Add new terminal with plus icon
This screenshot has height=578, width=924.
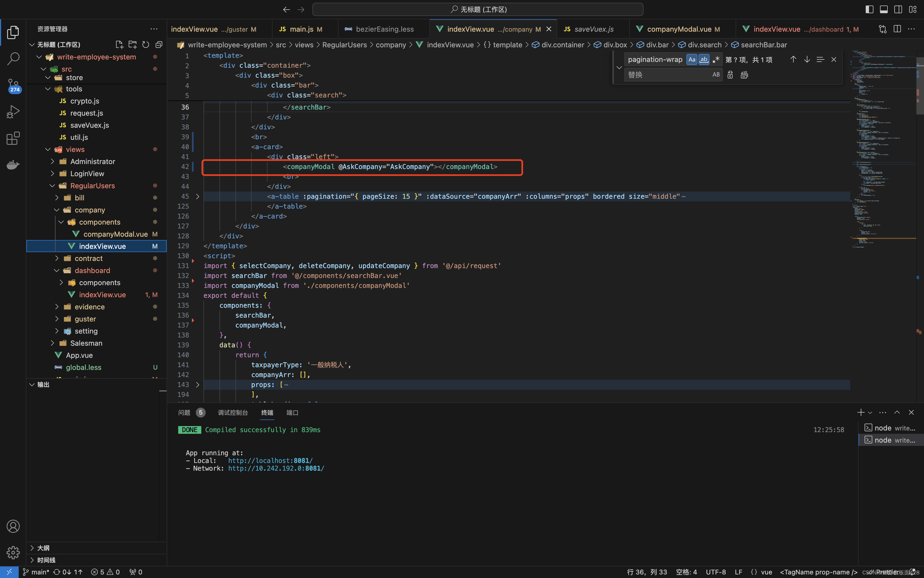pyautogui.click(x=861, y=413)
